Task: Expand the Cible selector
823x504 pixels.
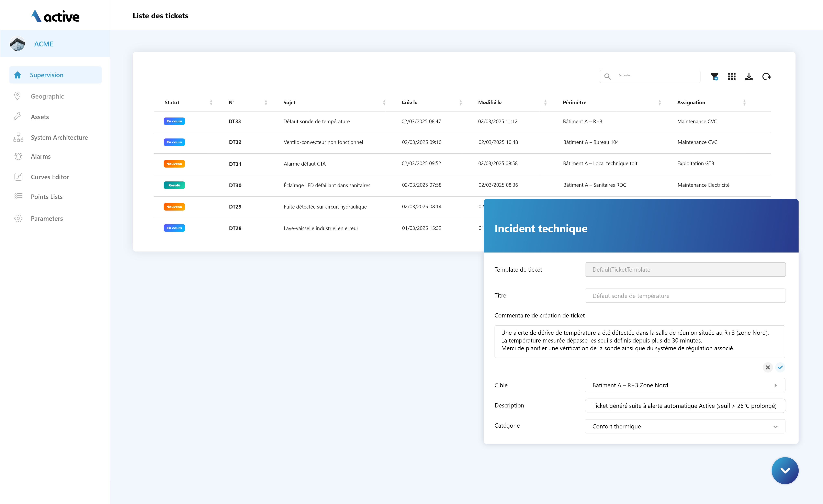Action: coord(685,385)
